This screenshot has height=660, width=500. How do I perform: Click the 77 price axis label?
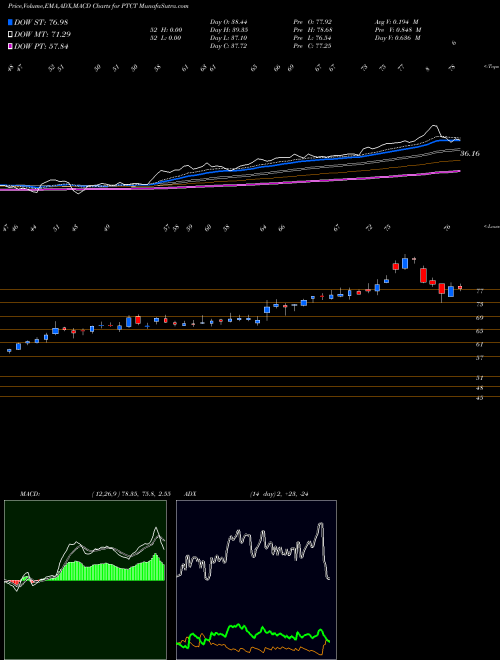tap(479, 291)
